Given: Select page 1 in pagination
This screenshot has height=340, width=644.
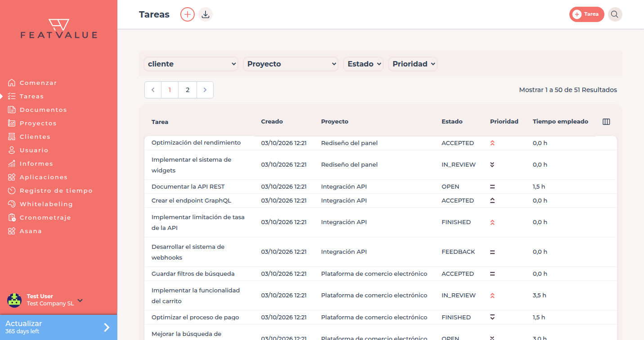Looking at the screenshot, I should click(x=170, y=90).
